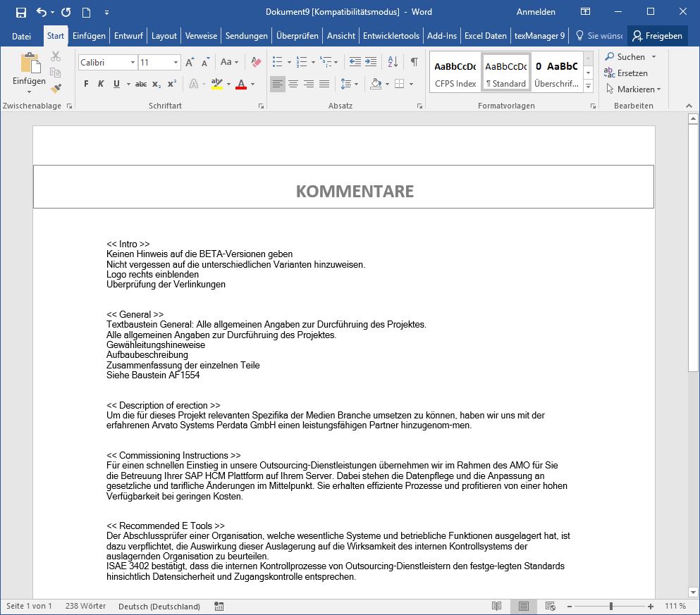The width and height of the screenshot is (700, 615).
Task: Open the Markieren select menu
Action: 634,89
